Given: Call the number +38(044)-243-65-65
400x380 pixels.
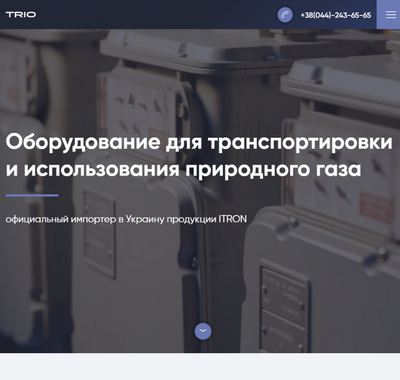Looking at the screenshot, I should (x=336, y=15).
